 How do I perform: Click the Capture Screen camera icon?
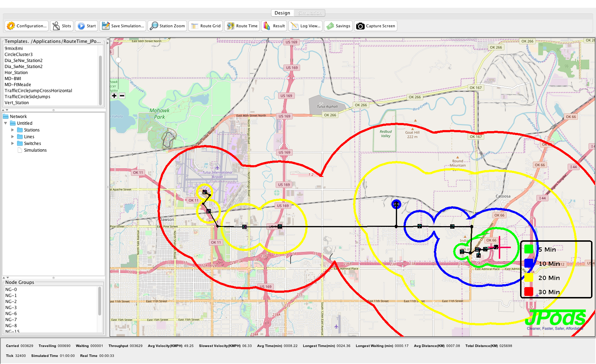[x=360, y=26]
